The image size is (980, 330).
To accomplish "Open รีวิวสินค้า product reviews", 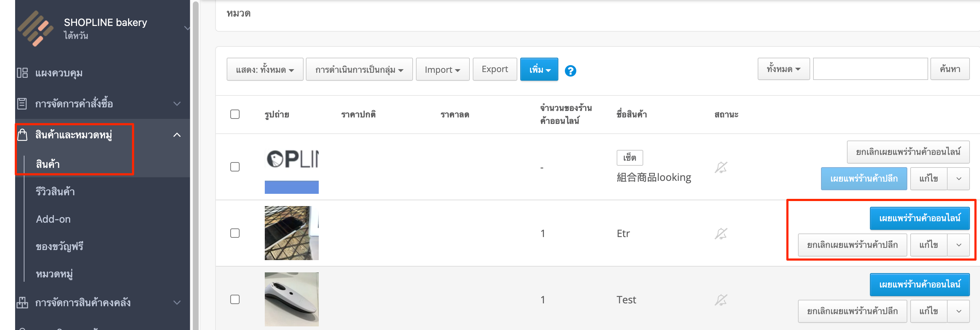I will coord(55,191).
